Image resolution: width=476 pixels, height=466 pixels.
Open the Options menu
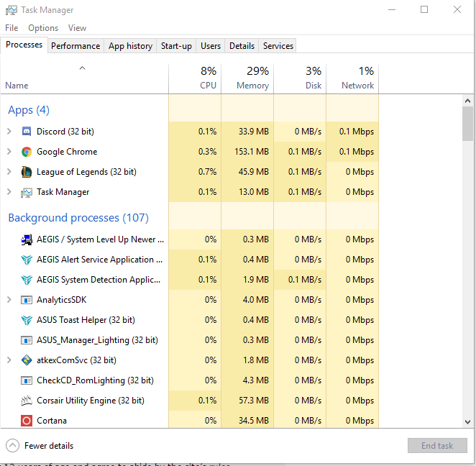(x=43, y=28)
